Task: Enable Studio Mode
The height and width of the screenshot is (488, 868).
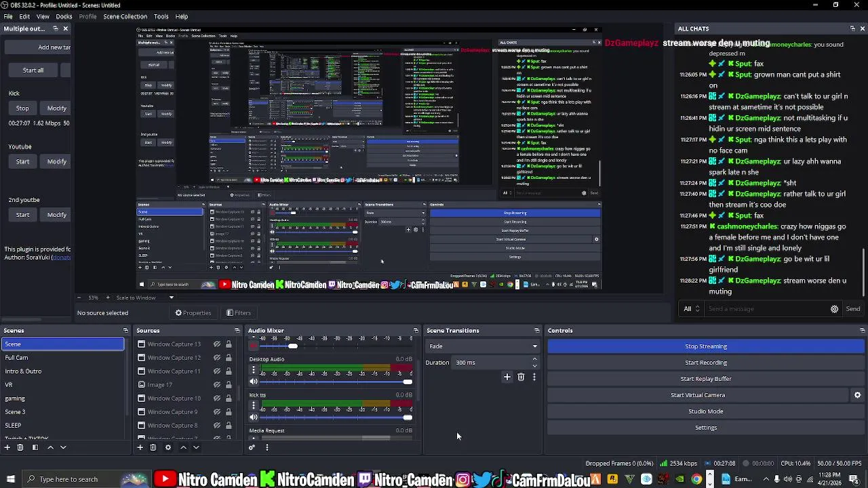Action: [x=705, y=411]
